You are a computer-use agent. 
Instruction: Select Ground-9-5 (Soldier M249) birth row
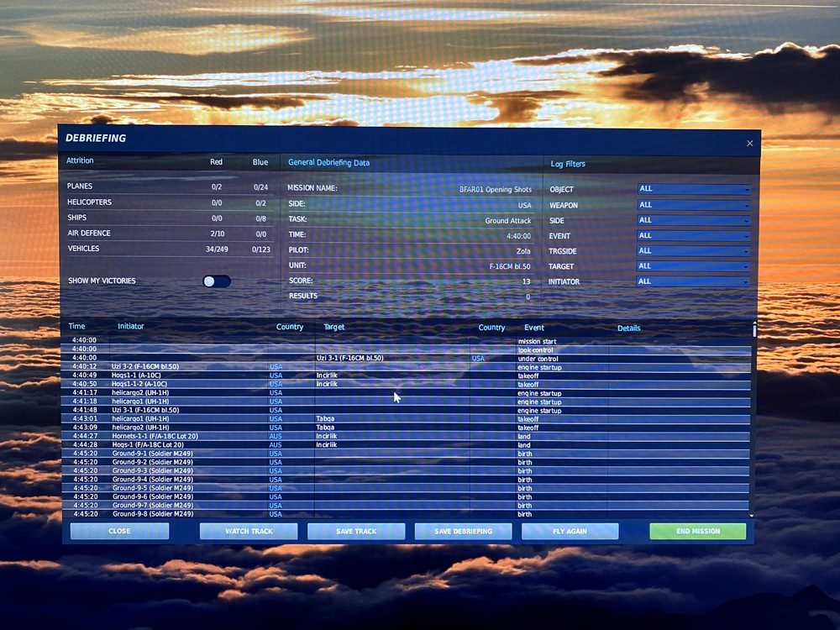tap(407, 488)
